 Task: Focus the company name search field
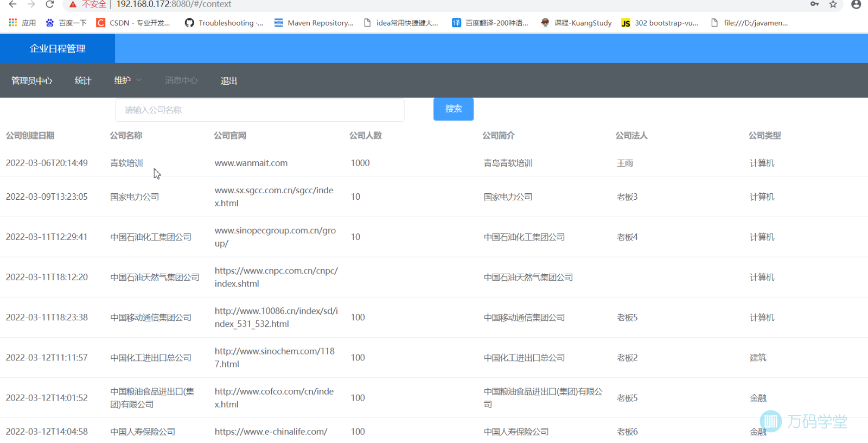(x=260, y=110)
